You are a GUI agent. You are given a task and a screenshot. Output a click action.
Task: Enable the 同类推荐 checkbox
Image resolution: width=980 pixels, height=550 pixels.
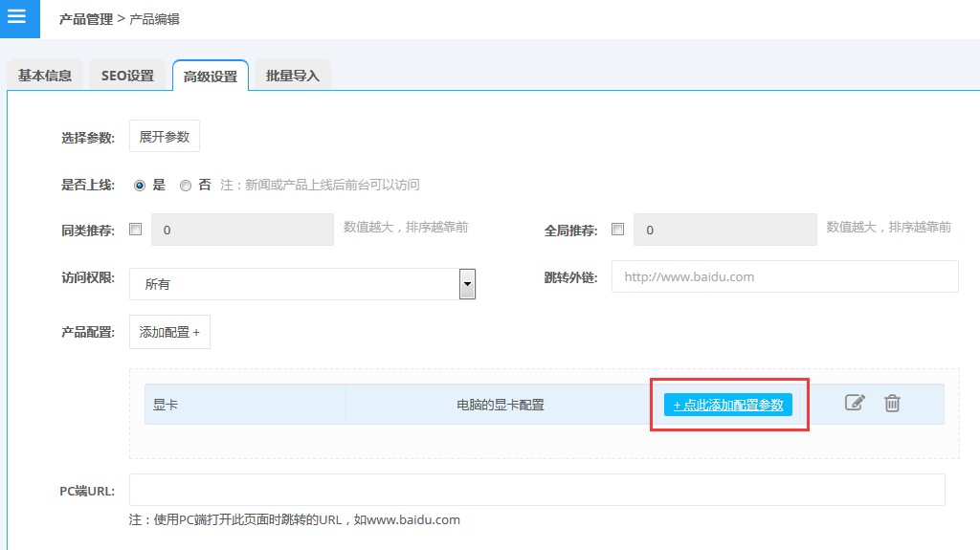click(135, 230)
